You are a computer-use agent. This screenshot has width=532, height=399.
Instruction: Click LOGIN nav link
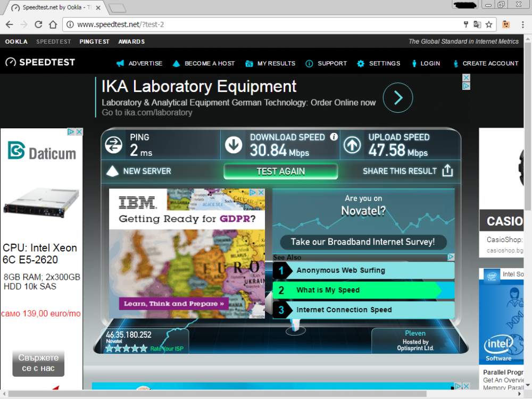(x=430, y=63)
